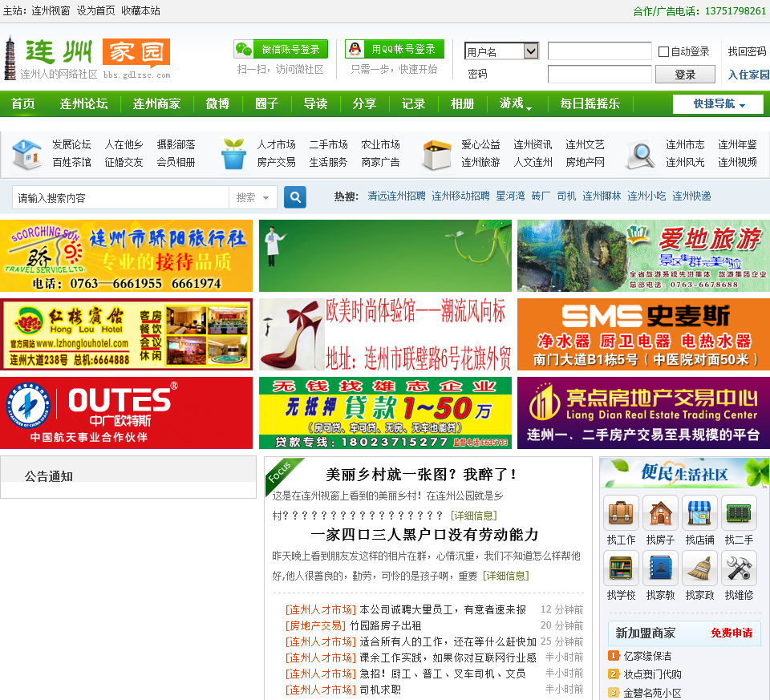Click the blue magnifier search button
Screen dimensions: 770x700
(295, 197)
